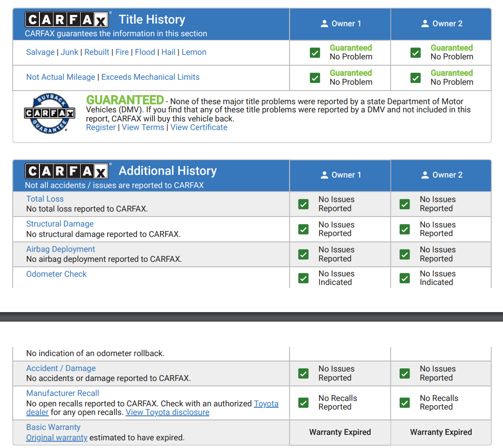This screenshot has width=503, height=448.
Task: Click the CARFAX Buyback Guarantee badge
Action: [49, 113]
